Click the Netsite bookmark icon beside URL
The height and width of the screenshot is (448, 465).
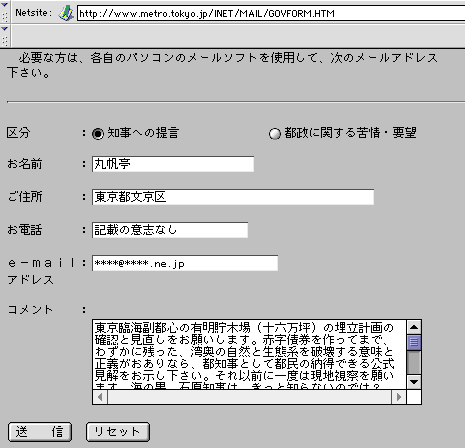(66, 13)
